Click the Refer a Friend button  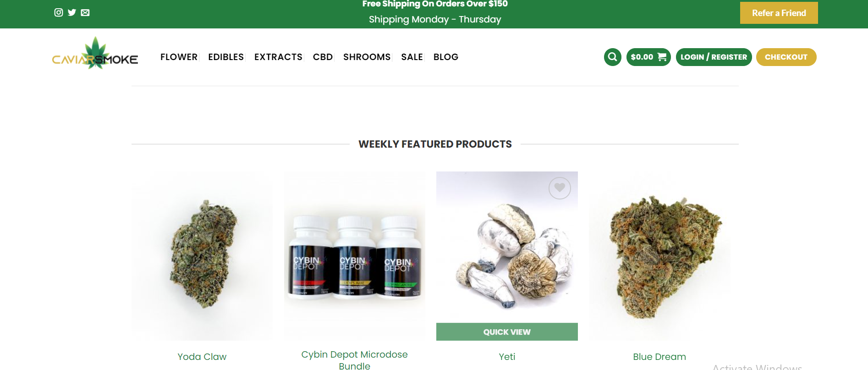779,13
